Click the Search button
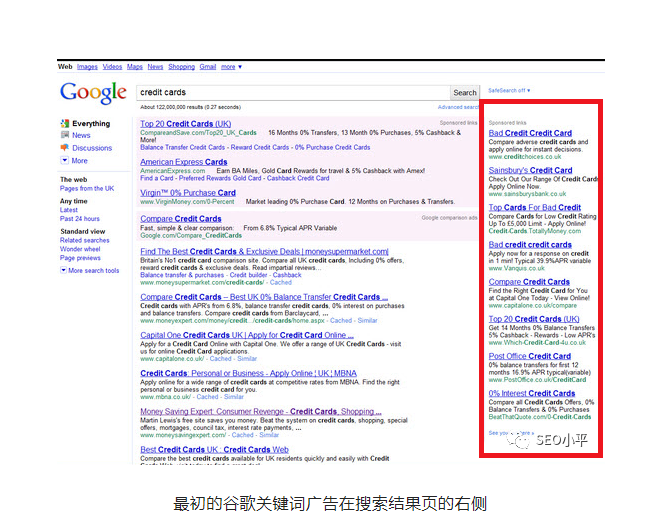The image size is (669, 517). (465, 93)
